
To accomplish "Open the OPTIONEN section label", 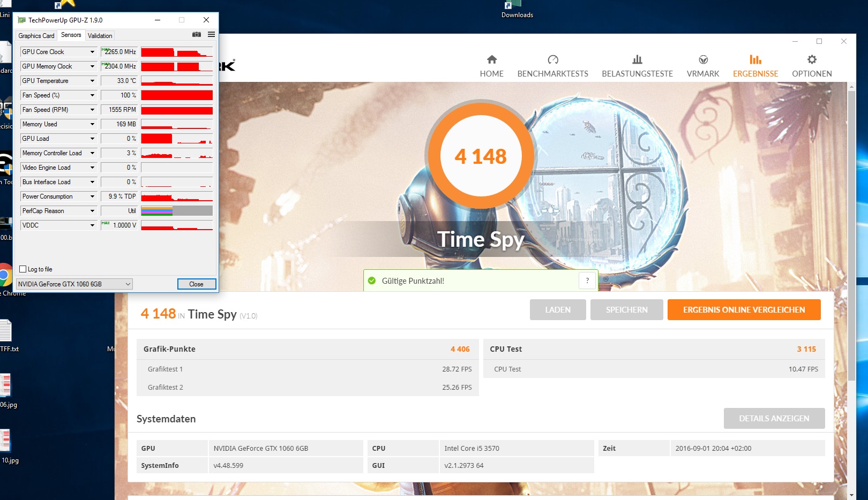I will pyautogui.click(x=812, y=74).
